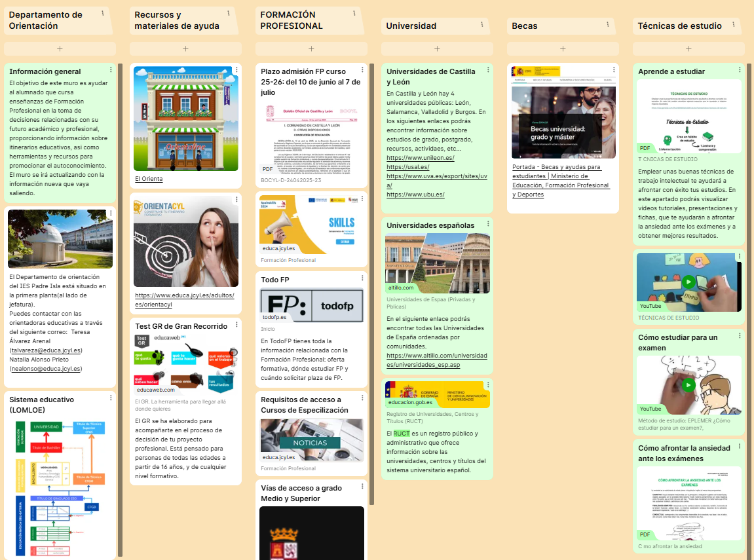Open the El Orienta card menu
Screen dimensions: 754x560
tap(236, 70)
